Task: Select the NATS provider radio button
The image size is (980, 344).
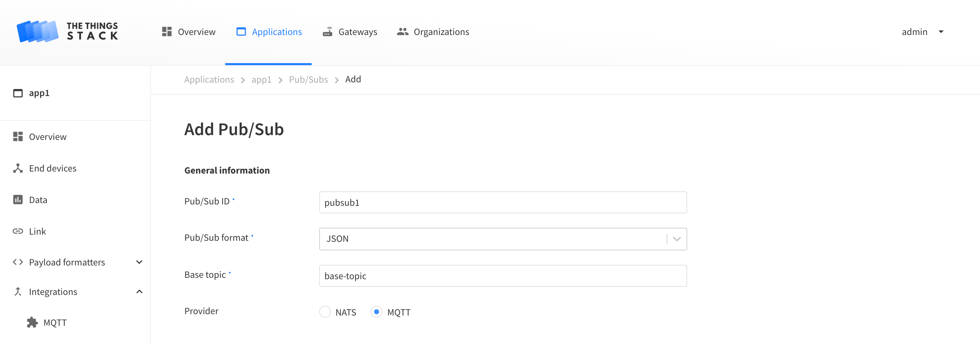Action: (x=325, y=312)
